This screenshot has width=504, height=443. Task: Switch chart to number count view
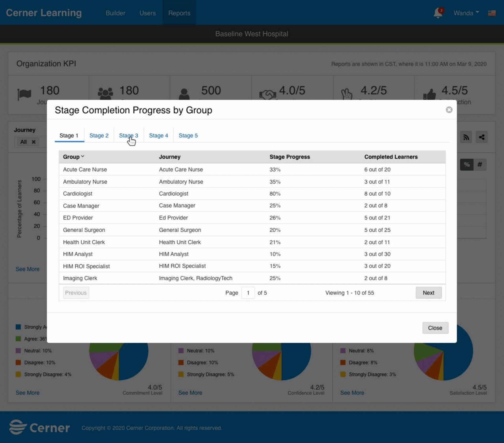coord(480,165)
